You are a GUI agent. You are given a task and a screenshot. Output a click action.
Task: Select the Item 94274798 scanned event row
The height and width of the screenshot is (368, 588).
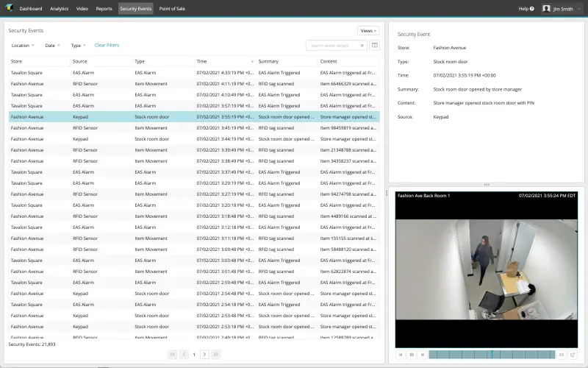194,194
